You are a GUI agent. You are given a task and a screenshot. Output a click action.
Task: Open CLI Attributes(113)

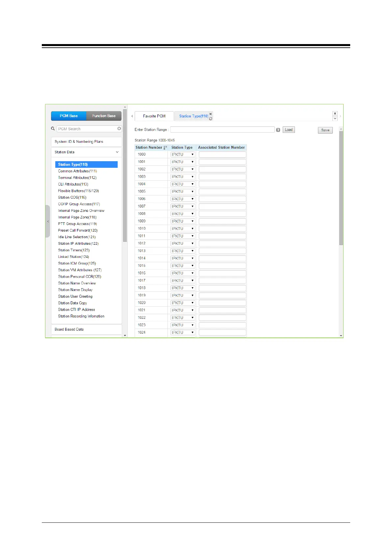click(73, 184)
